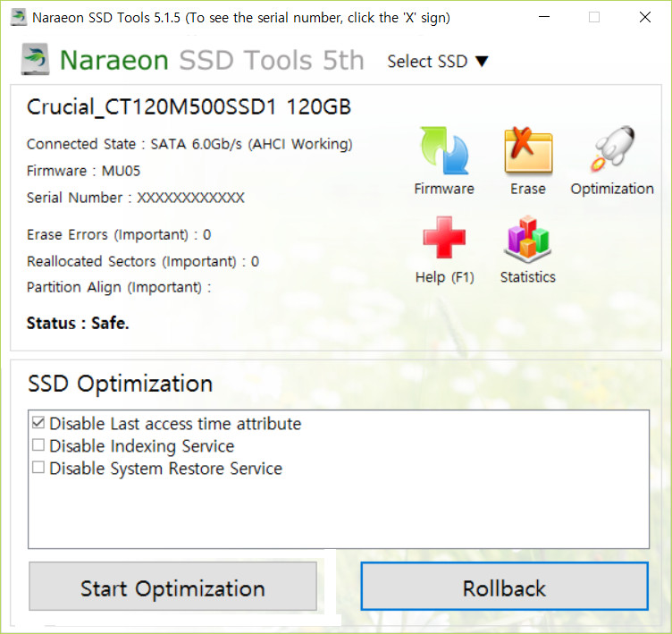Viewport: 672px width, 634px height.
Task: Click the Reallocated Sectors (Important) line
Action: [x=143, y=261]
